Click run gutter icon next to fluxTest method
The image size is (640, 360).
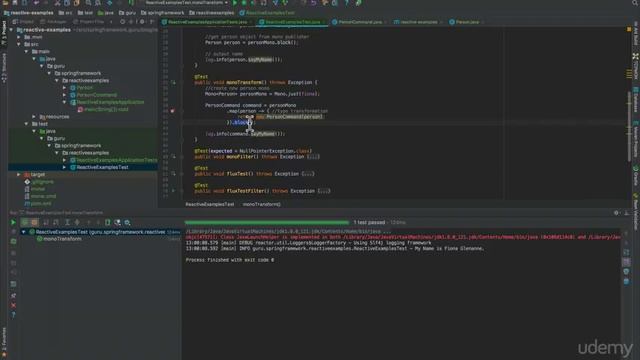pos(173,173)
